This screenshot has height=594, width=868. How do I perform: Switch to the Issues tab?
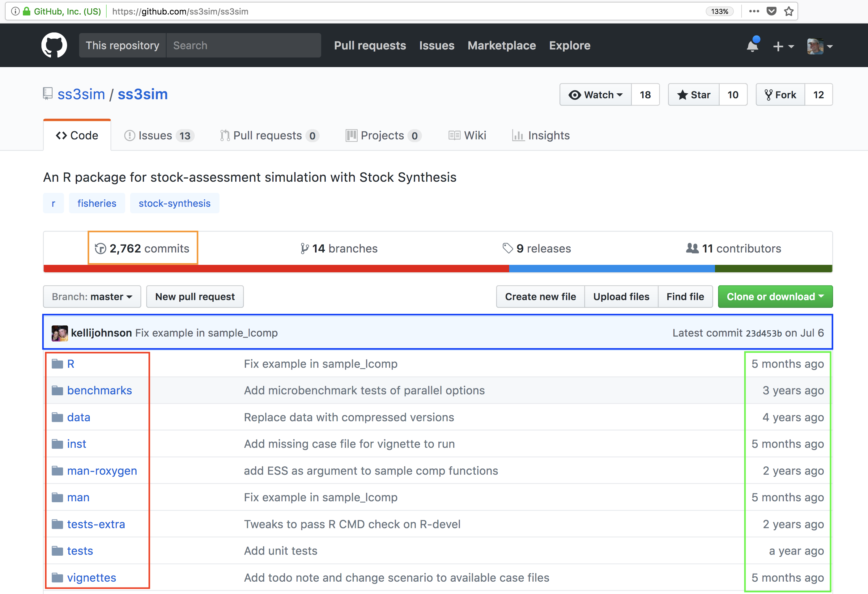pyautogui.click(x=159, y=136)
